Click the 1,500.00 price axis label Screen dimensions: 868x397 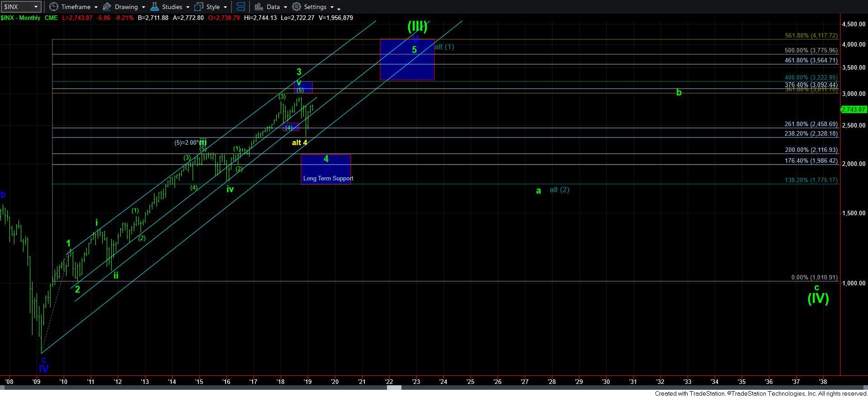tap(854, 213)
